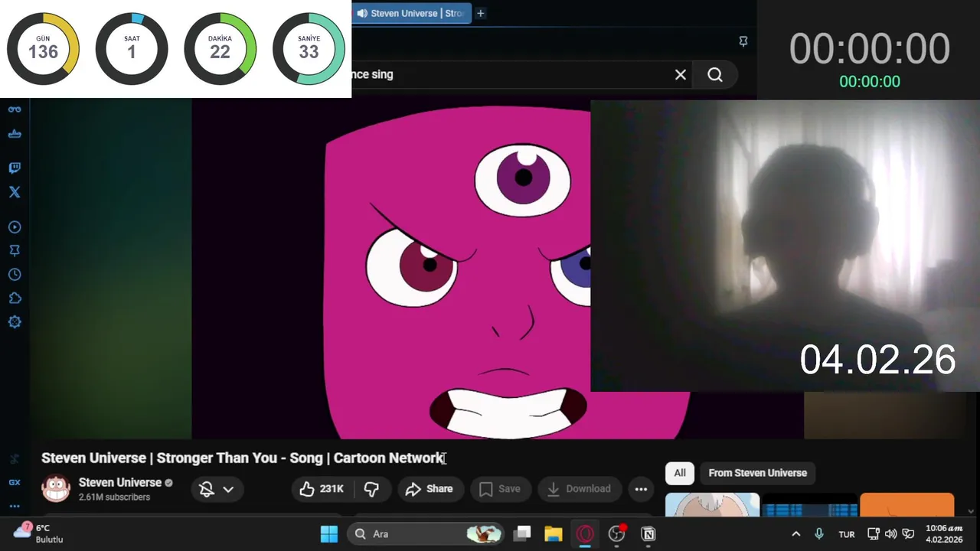Click the video title text
This screenshot has height=551, width=980.
[x=243, y=458]
